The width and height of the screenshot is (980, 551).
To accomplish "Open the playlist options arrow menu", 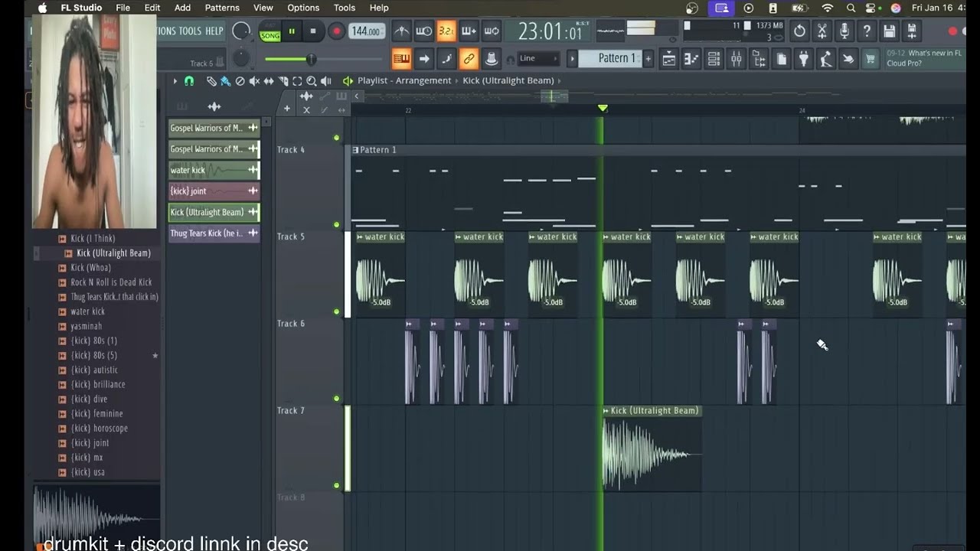I will tap(175, 81).
